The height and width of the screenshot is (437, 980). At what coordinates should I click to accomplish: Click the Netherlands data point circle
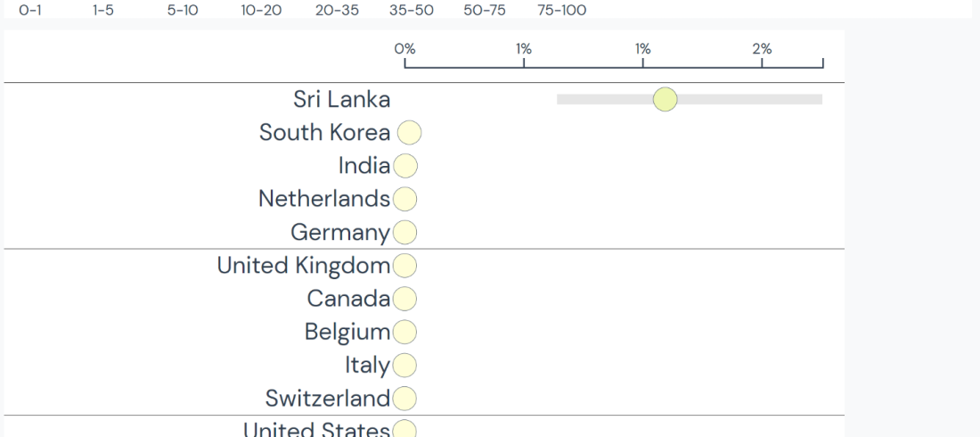404,199
